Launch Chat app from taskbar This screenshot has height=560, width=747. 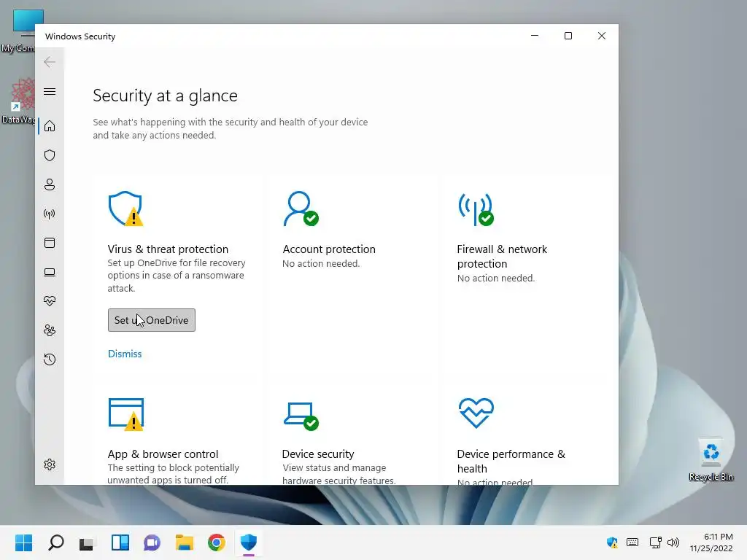[152, 542]
